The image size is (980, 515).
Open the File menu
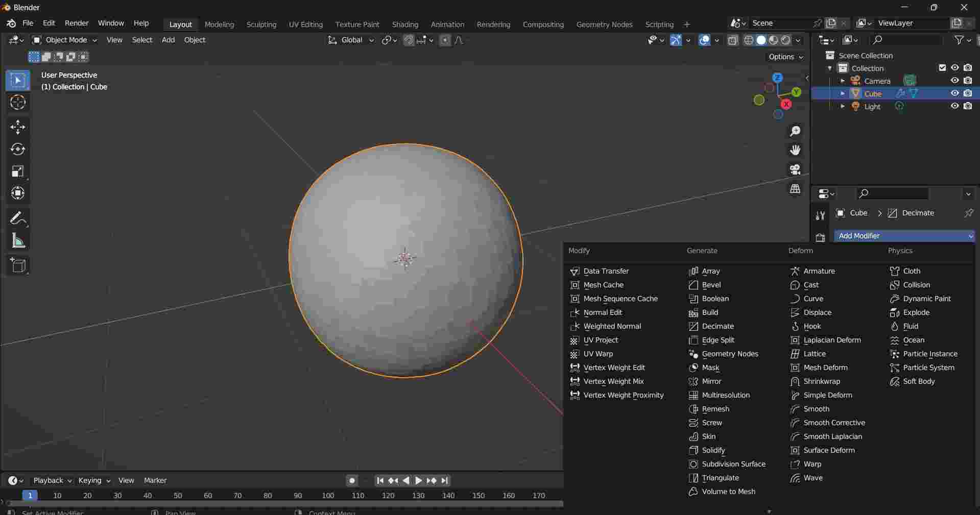28,23
